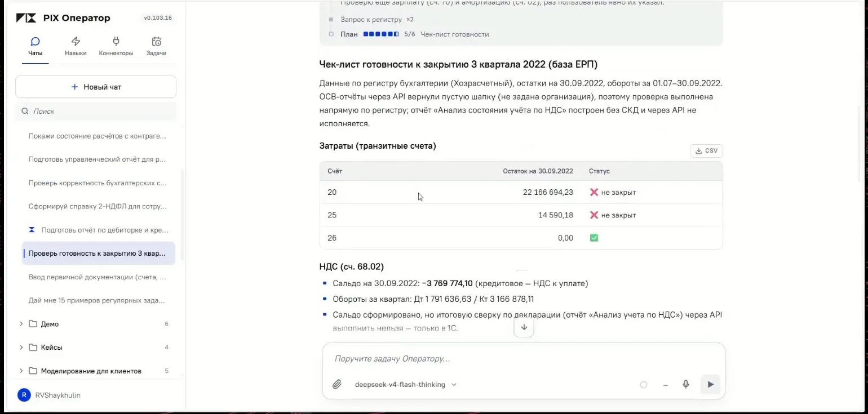Open the deepseek-v4-flash-thinking model dropdown
Screen dimensions: 868x414
click(x=405, y=385)
